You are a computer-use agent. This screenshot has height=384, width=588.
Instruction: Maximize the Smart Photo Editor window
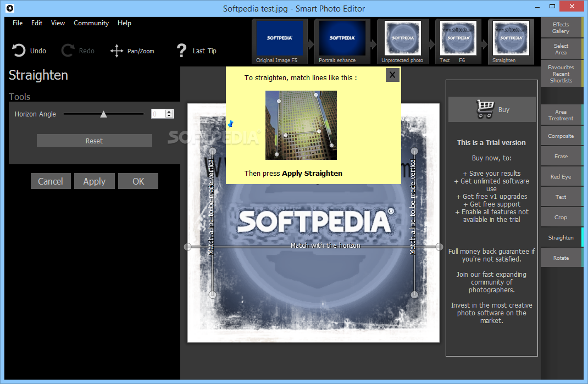[552, 7]
